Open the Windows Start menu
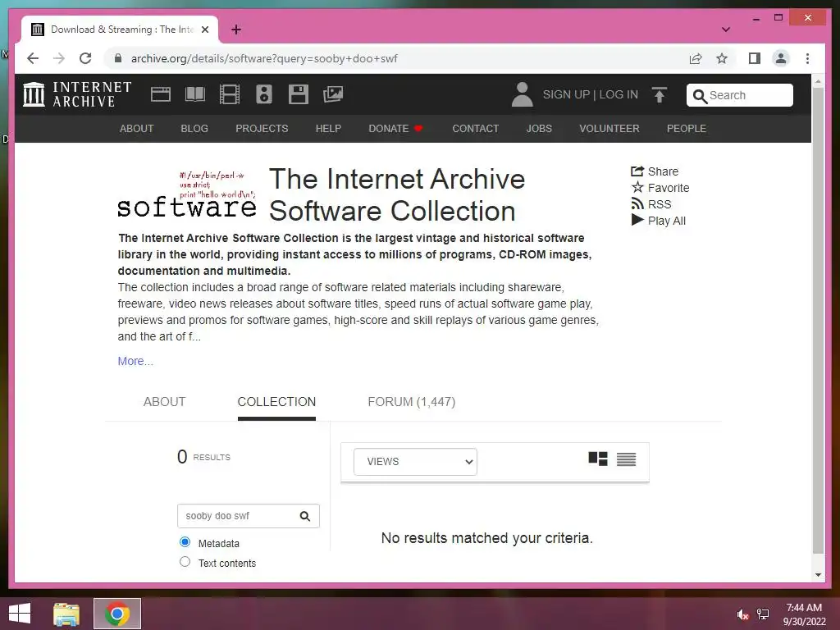The image size is (840, 630). click(20, 614)
